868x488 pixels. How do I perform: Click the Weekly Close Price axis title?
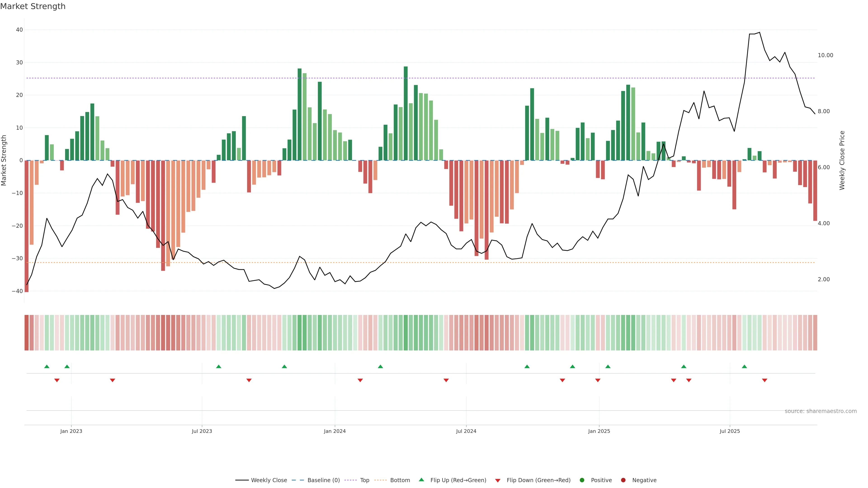point(842,160)
